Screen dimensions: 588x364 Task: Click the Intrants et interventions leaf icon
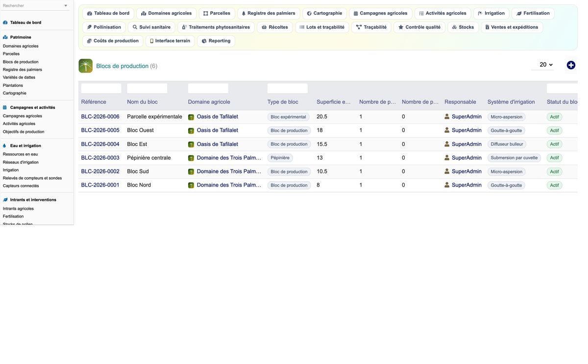point(5,200)
